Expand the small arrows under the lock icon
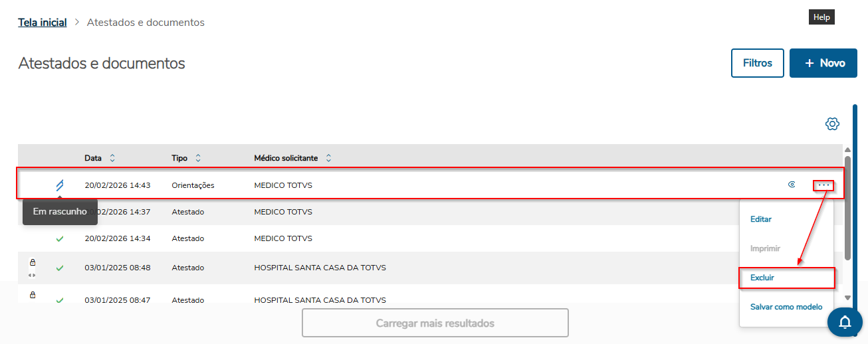Screen dimensions: 868x344 [33, 275]
